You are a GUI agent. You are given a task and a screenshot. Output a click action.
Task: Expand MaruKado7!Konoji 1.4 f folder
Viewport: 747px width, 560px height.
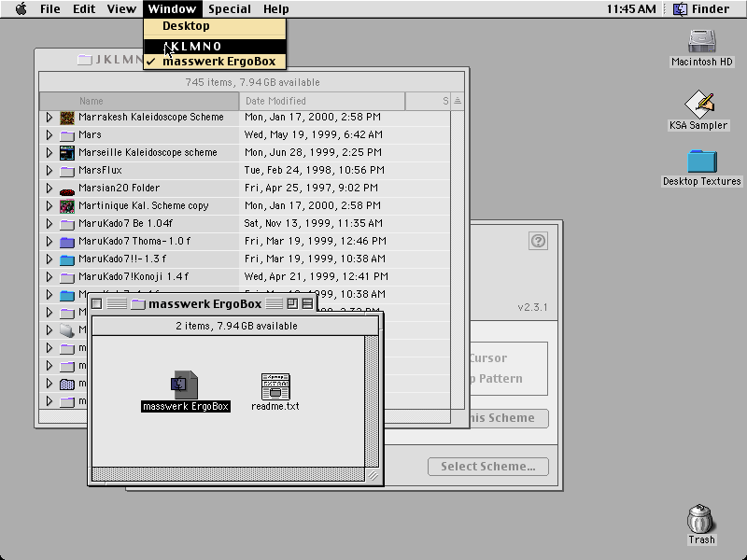(49, 276)
